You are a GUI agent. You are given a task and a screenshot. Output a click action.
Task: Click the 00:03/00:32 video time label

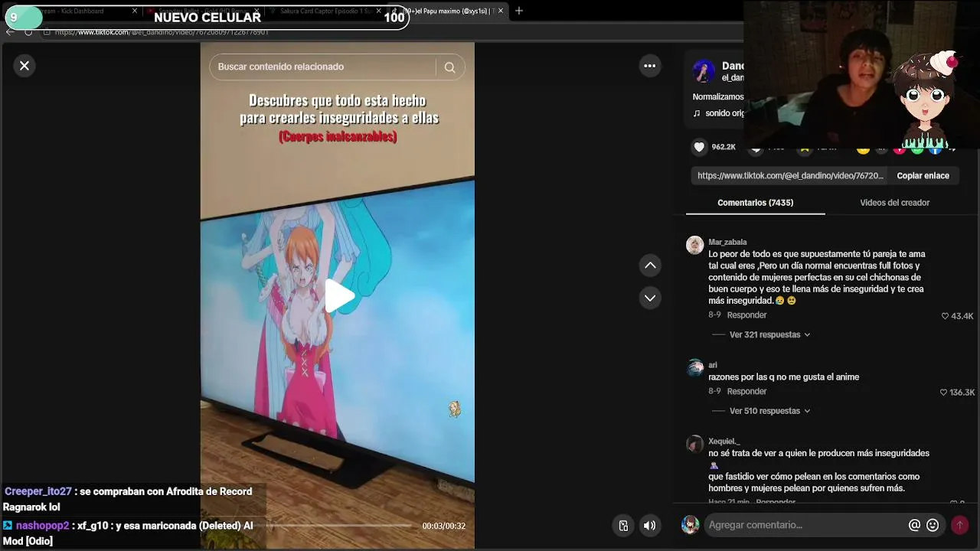[443, 526]
